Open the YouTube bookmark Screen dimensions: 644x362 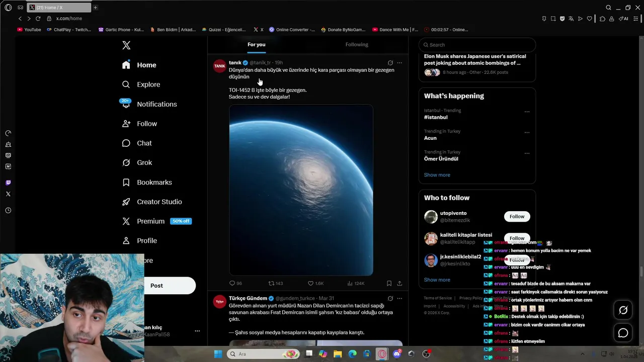pyautogui.click(x=29, y=30)
